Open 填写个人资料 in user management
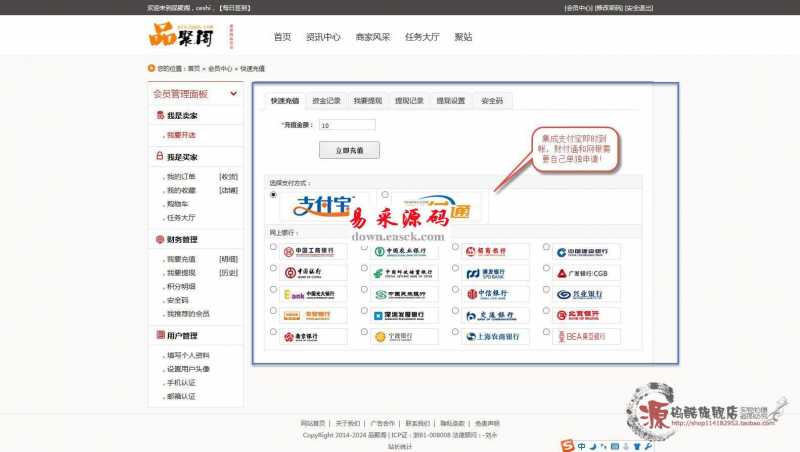The width and height of the screenshot is (800, 452). click(188, 355)
